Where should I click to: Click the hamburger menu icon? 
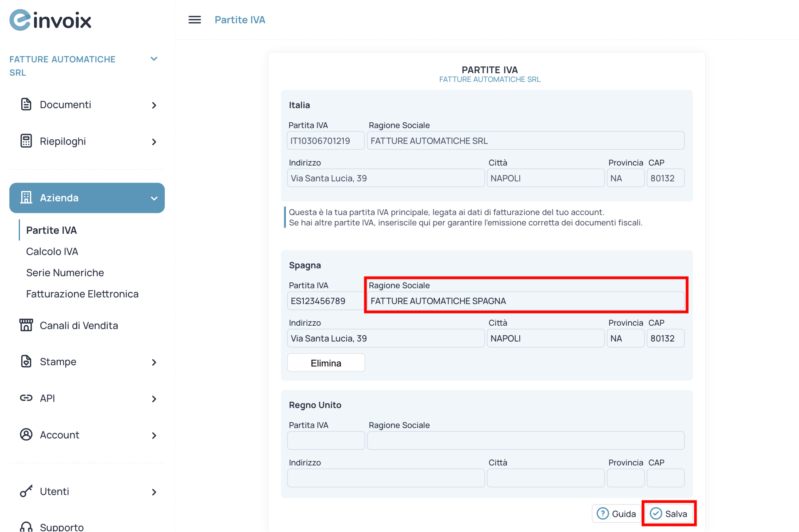(x=194, y=20)
